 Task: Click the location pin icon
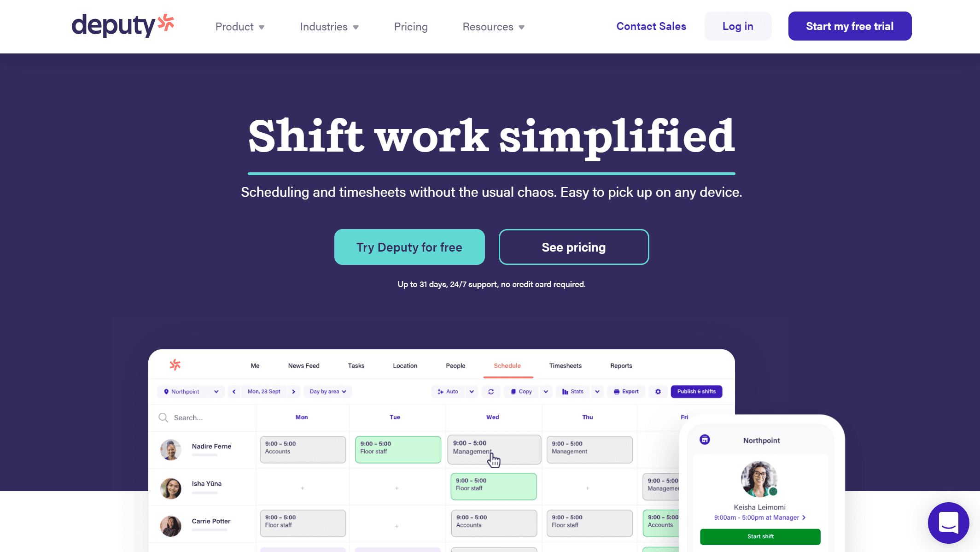click(166, 391)
